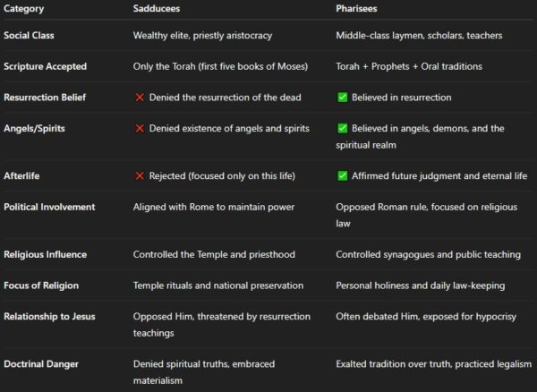
Task: Click the "Controlled synagogues and public teaching" cell
Action: click(428, 254)
